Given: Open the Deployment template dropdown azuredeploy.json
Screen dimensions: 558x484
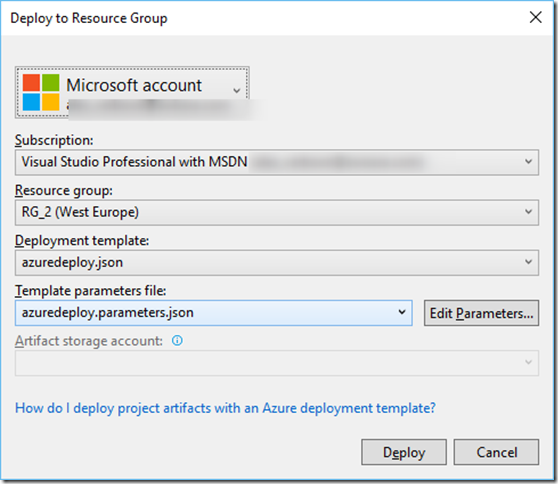Looking at the screenshot, I should point(277,263).
